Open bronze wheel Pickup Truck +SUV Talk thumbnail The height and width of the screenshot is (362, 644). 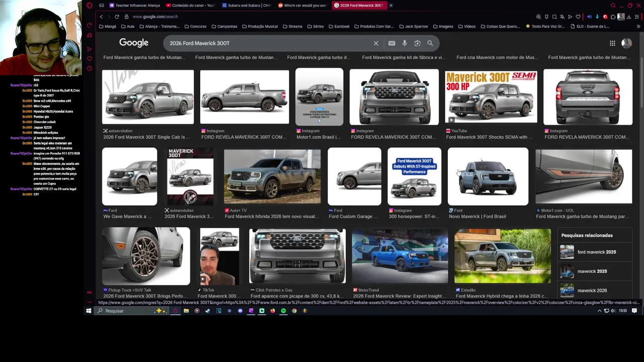146,256
